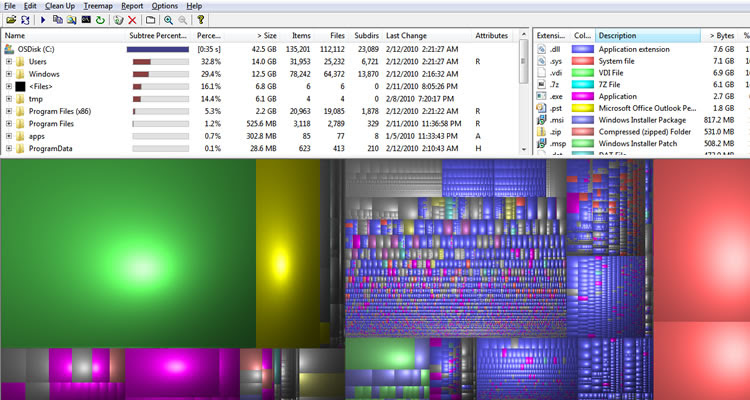Sort by the > Bytes column header

pyautogui.click(x=720, y=35)
